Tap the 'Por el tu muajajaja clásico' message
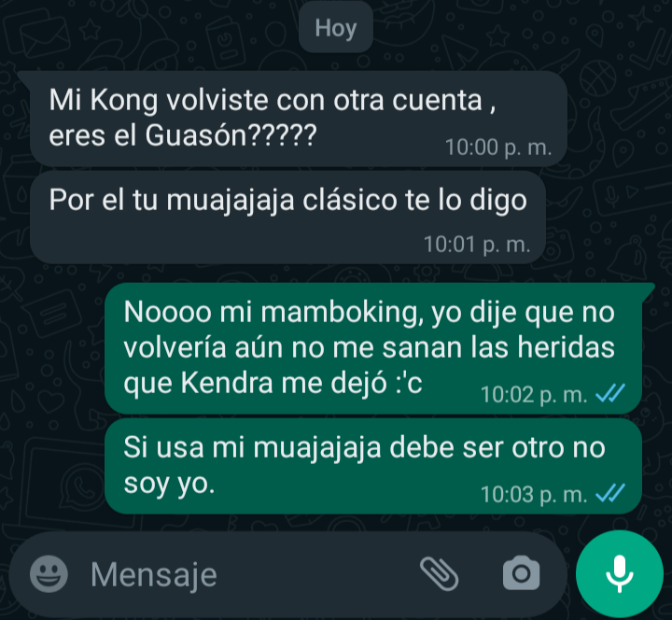This screenshot has width=672, height=620. [287, 218]
